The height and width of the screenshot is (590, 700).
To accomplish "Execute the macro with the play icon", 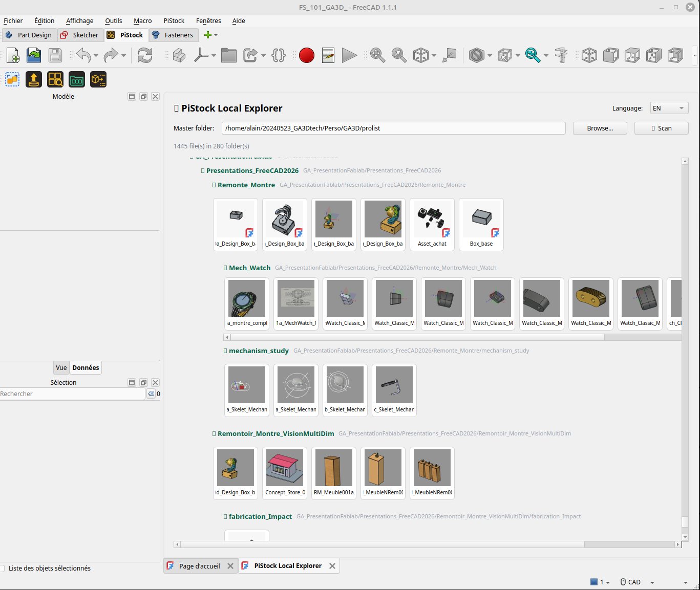I will point(349,55).
